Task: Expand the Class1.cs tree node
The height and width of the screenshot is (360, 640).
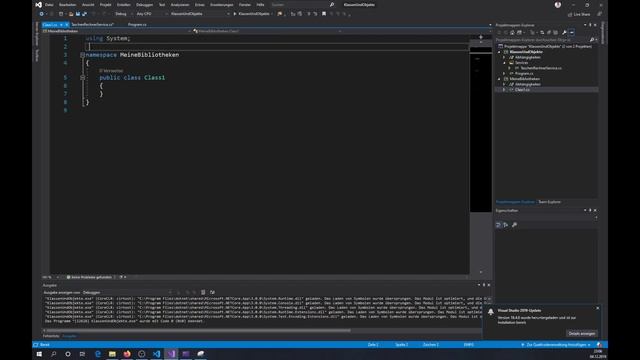Action: coord(504,89)
